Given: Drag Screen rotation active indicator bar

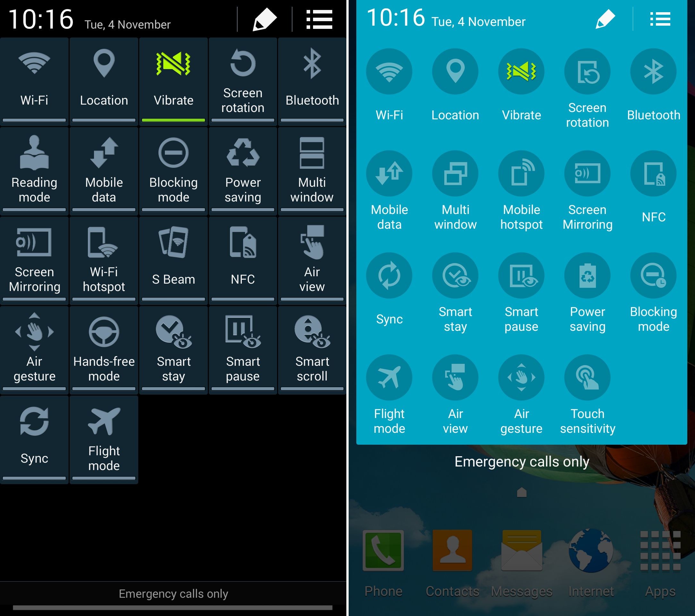Looking at the screenshot, I should coord(242,119).
